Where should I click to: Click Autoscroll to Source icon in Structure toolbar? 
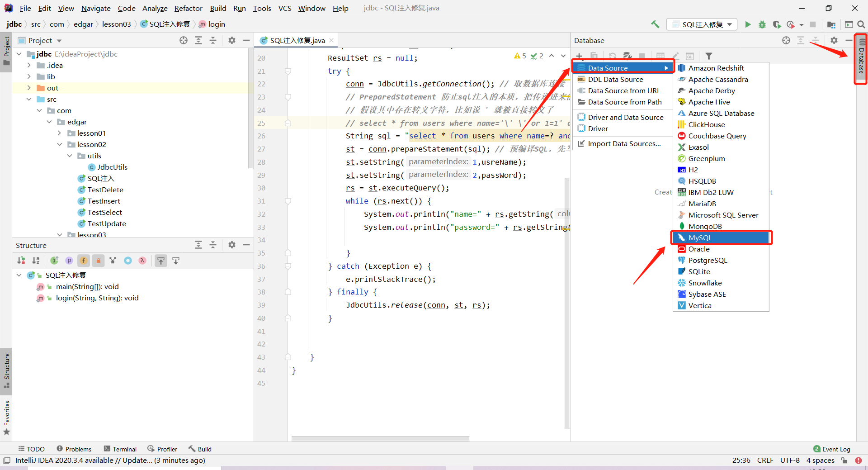point(161,261)
